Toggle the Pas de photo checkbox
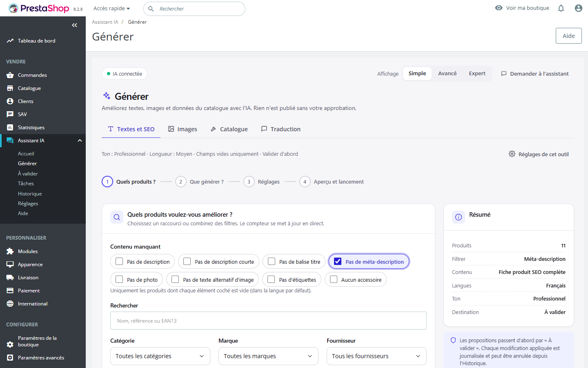The image size is (588, 368). pyautogui.click(x=119, y=279)
